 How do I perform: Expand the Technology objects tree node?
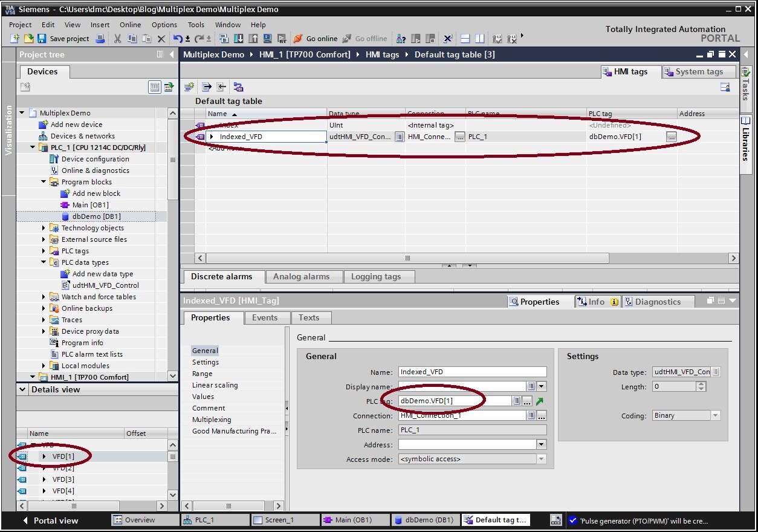point(44,228)
